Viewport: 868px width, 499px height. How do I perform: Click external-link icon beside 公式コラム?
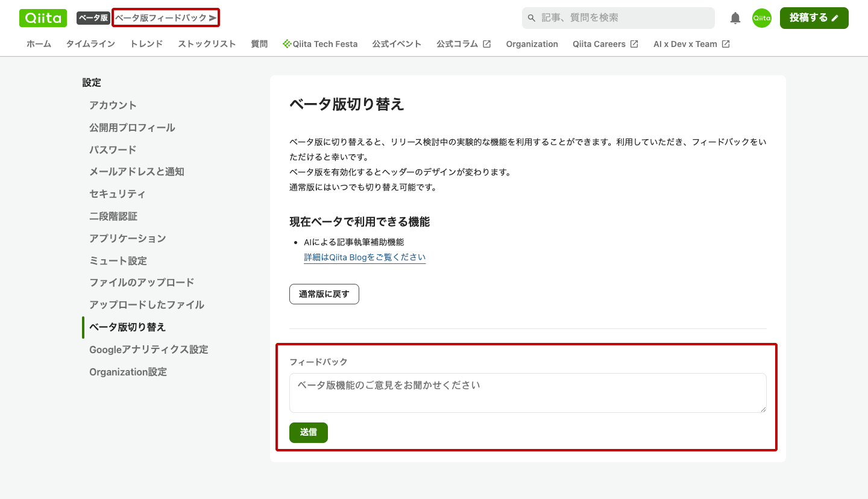487,44
